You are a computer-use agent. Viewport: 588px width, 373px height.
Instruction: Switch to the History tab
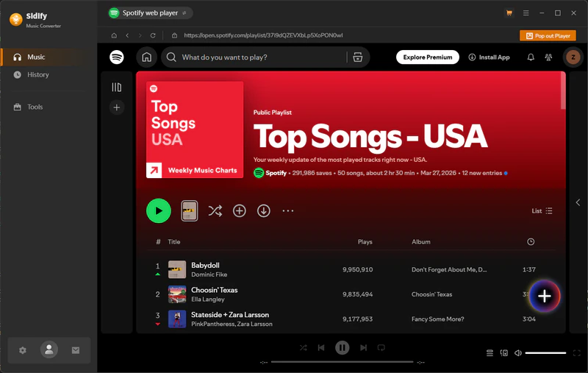click(x=37, y=74)
